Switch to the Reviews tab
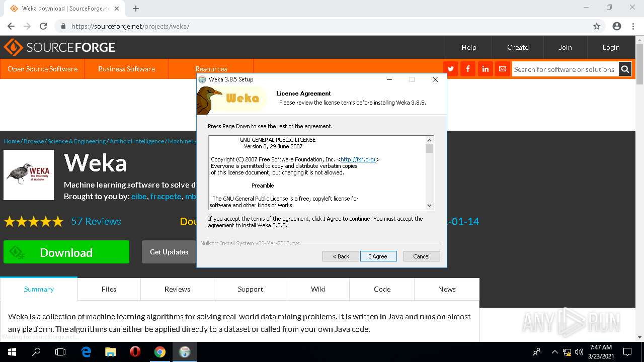This screenshot has width=644, height=362. 177,289
